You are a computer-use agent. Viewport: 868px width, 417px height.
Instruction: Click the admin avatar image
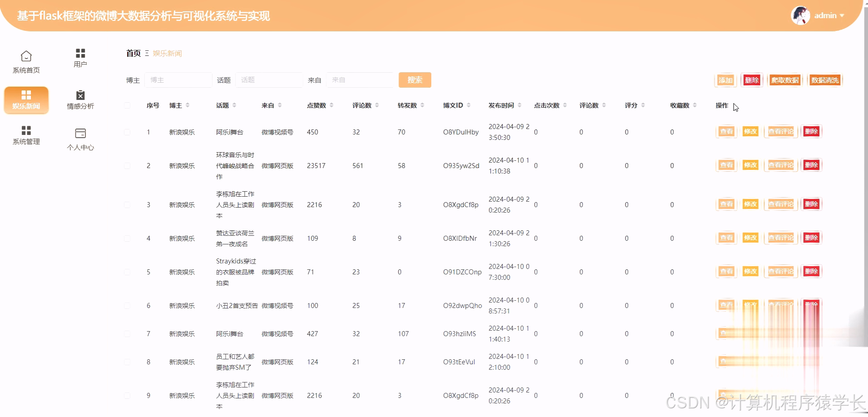pyautogui.click(x=800, y=15)
